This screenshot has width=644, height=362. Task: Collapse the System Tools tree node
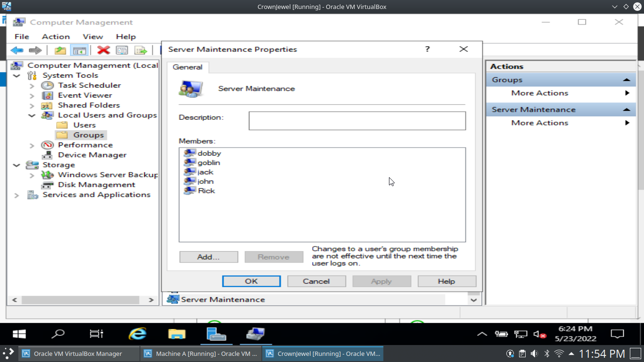[x=17, y=76]
